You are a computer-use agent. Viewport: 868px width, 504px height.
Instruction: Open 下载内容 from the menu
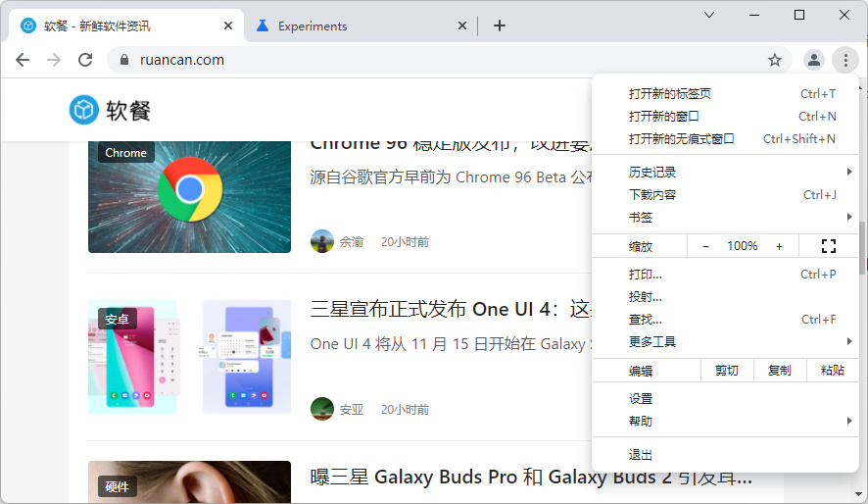pos(725,195)
